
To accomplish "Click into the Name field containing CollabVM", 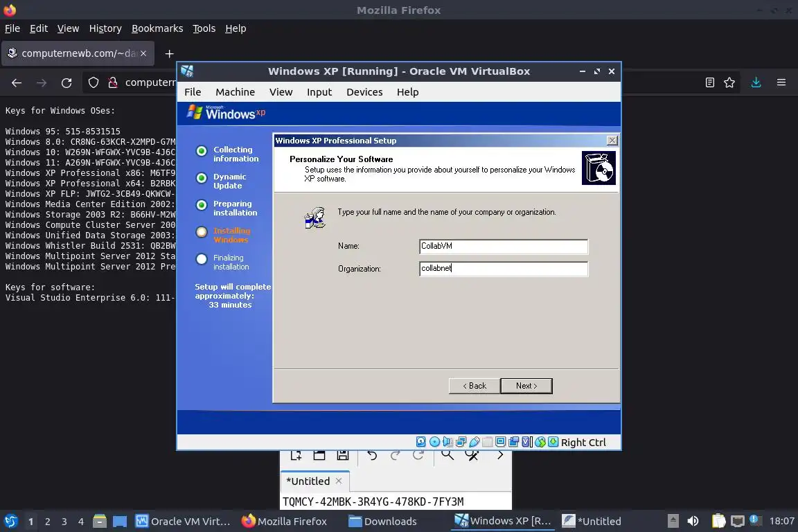I will [x=504, y=247].
